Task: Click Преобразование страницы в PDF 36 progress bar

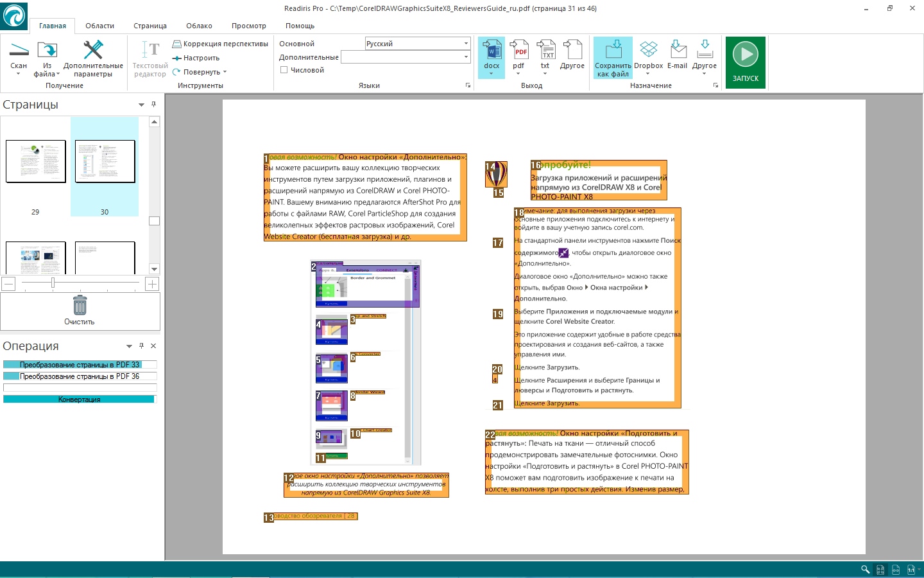Action: coord(80,376)
